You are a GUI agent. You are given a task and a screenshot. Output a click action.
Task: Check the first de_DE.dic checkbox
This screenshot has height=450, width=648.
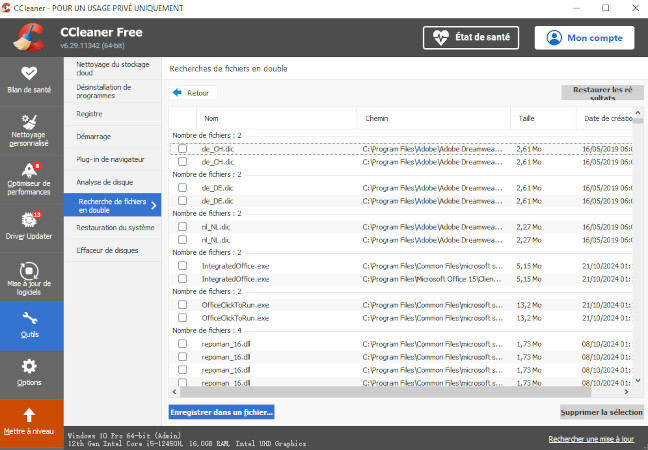182,188
